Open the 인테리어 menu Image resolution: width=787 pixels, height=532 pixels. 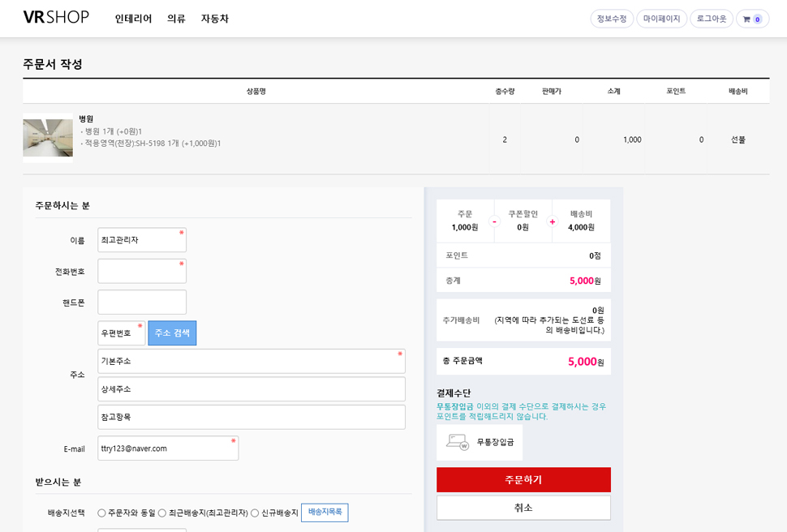[x=133, y=19]
